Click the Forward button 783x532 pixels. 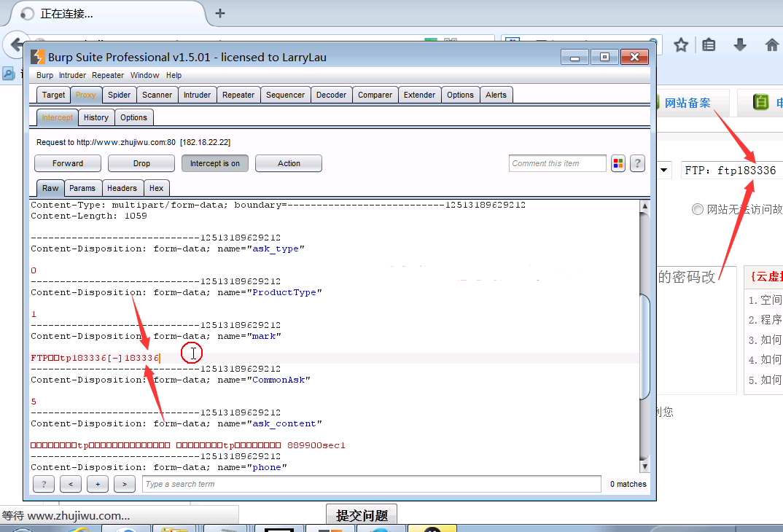pyautogui.click(x=68, y=163)
